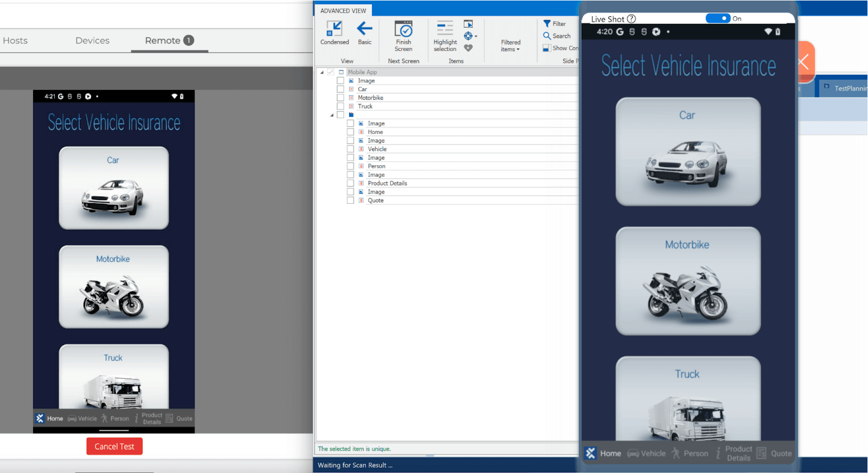Click the orange X close button

[x=805, y=62]
